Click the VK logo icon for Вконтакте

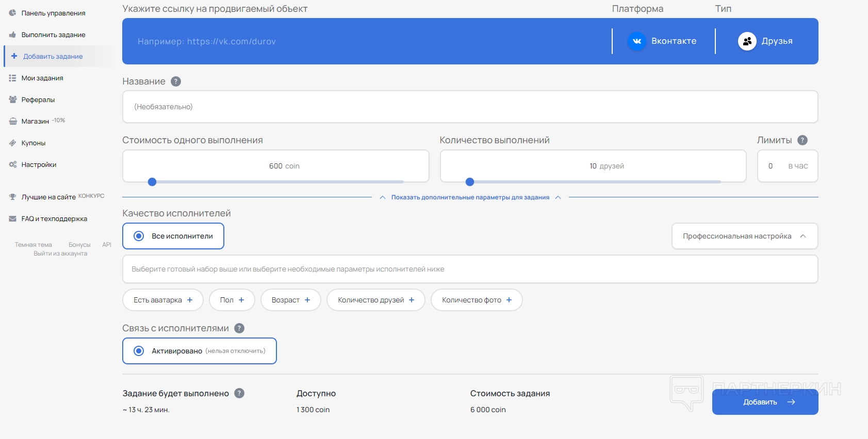coord(637,41)
